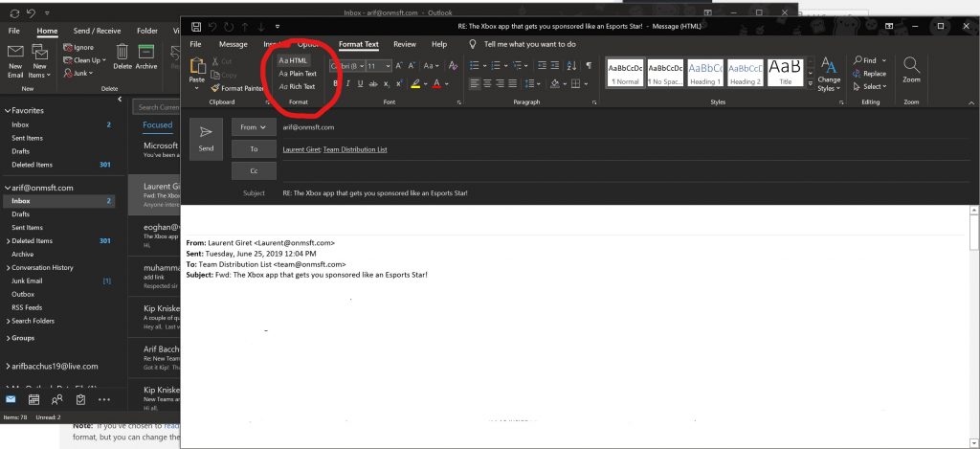Open the Change Case dropdown
980x449 pixels.
432,66
